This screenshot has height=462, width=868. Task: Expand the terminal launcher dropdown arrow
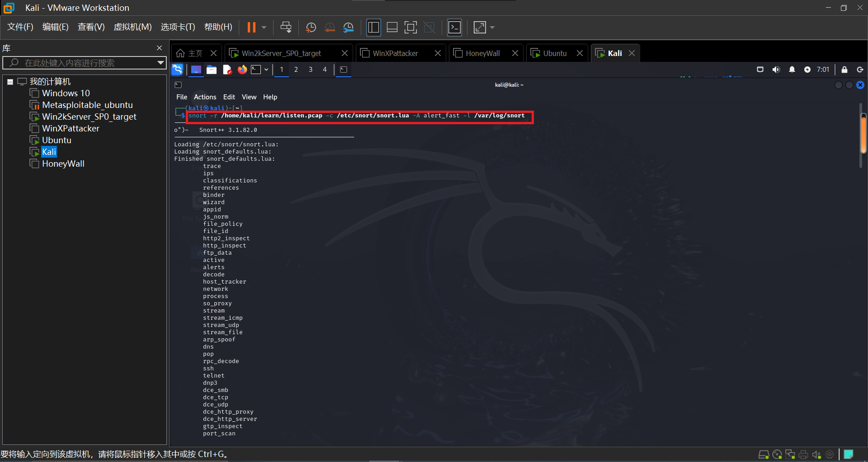pyautogui.click(x=266, y=70)
